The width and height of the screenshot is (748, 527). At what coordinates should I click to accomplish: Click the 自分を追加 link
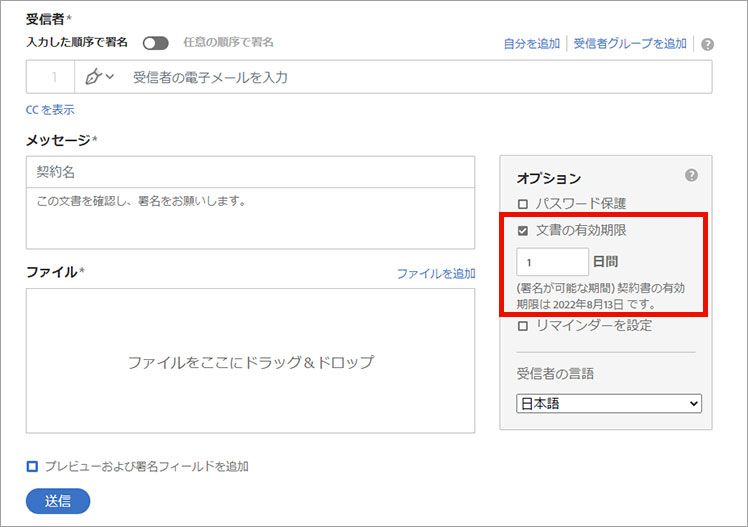coord(531,44)
